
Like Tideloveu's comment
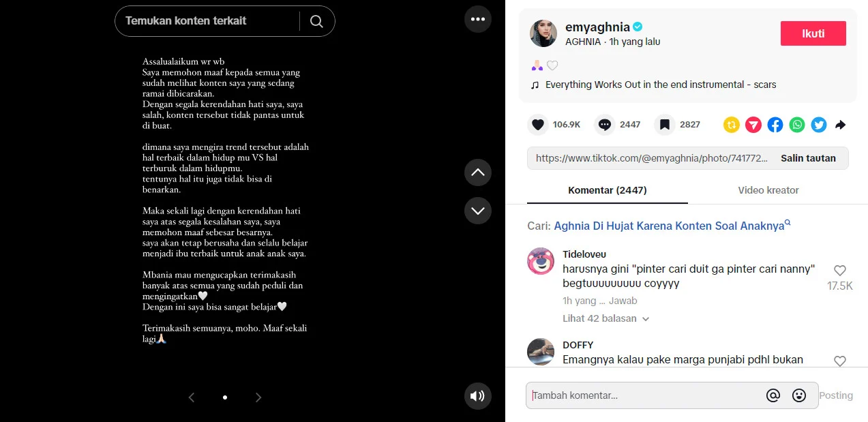(840, 271)
